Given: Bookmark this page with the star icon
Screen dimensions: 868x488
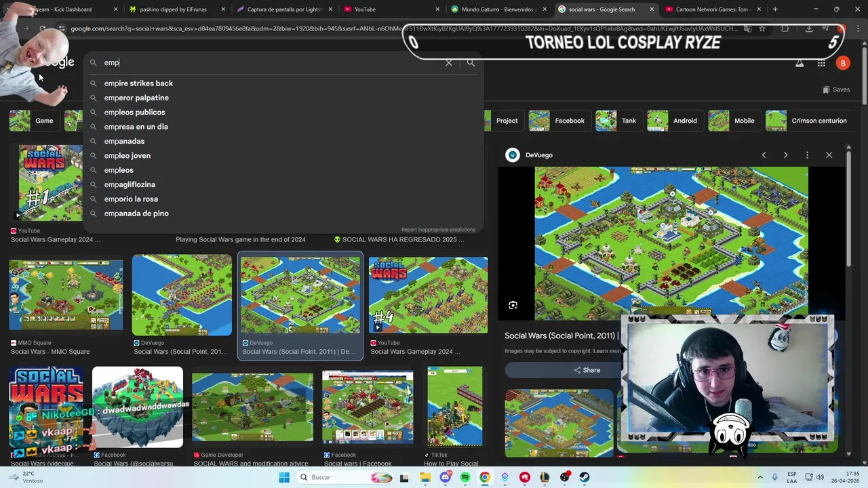Looking at the screenshot, I should click(x=762, y=28).
